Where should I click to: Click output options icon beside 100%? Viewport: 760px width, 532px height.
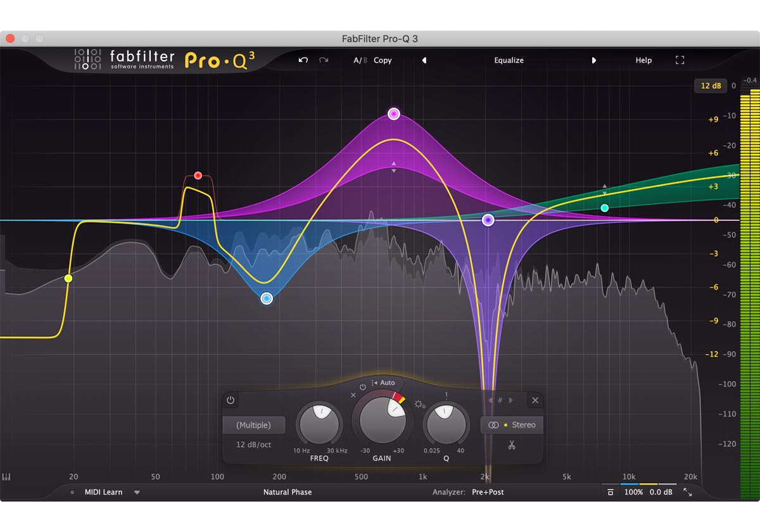(611, 492)
